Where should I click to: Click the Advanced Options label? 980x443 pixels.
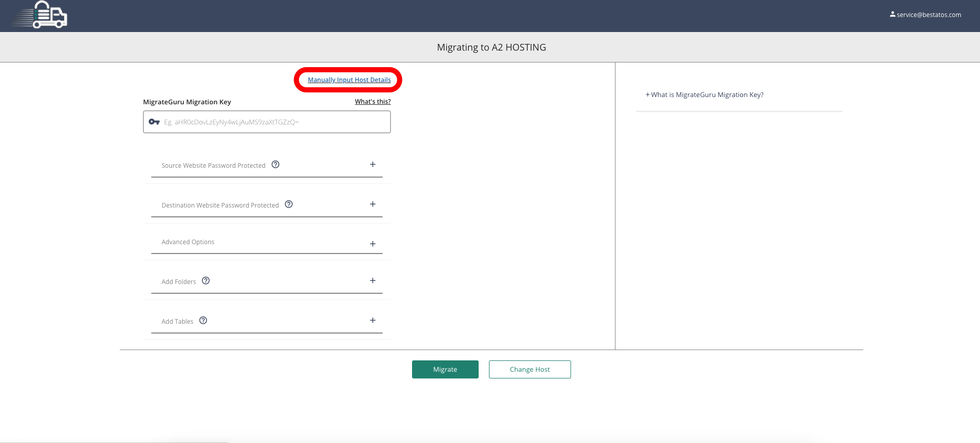click(188, 242)
